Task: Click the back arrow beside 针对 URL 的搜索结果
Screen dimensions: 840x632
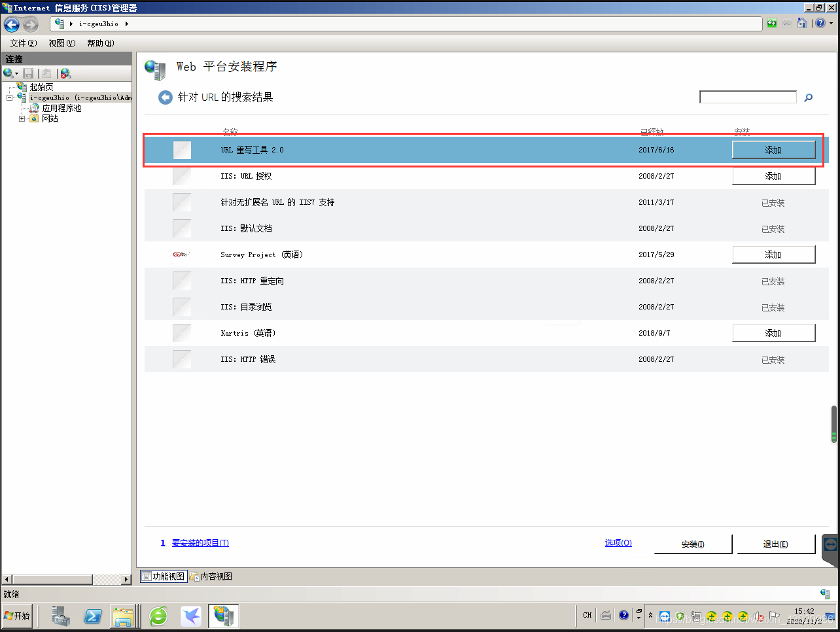Action: [x=166, y=97]
